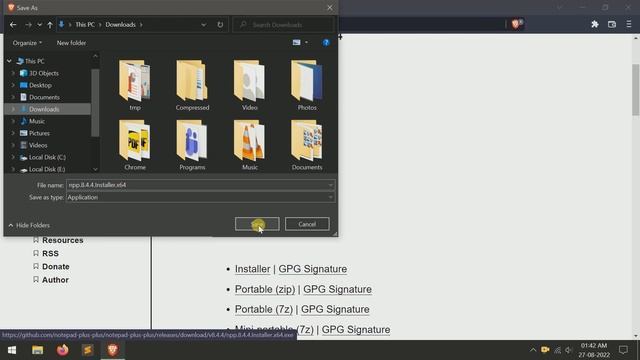Open File Explorer from taskbar
This screenshot has width=640, height=360.
coord(38,350)
